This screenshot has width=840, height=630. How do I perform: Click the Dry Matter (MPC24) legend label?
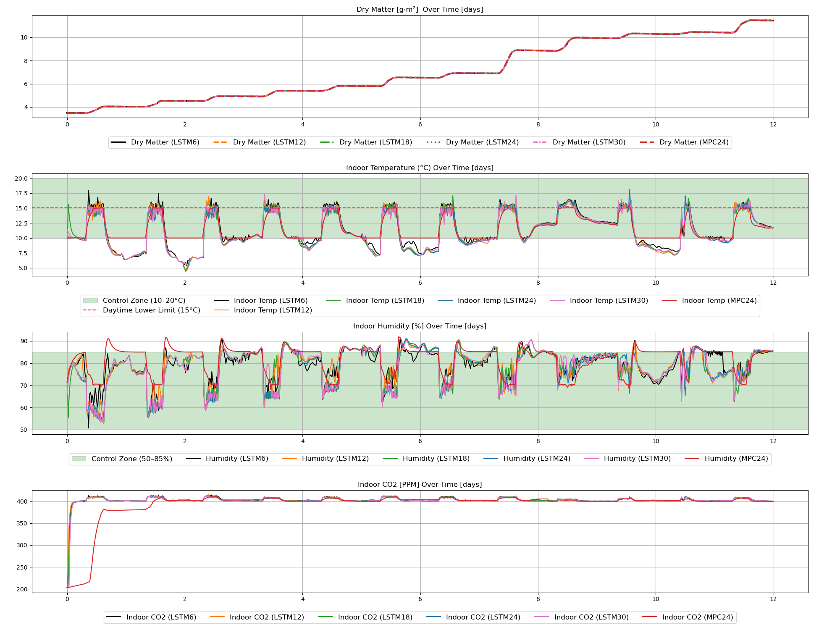(693, 142)
